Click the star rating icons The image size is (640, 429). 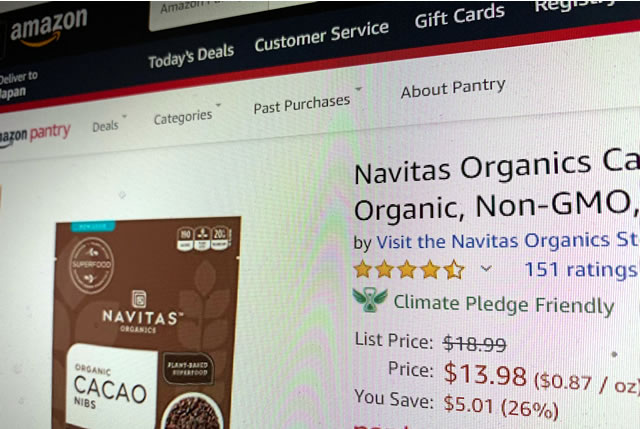[x=409, y=269]
